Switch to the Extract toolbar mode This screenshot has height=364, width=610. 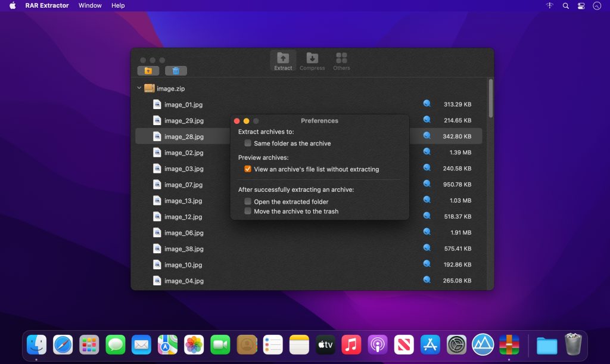click(283, 60)
